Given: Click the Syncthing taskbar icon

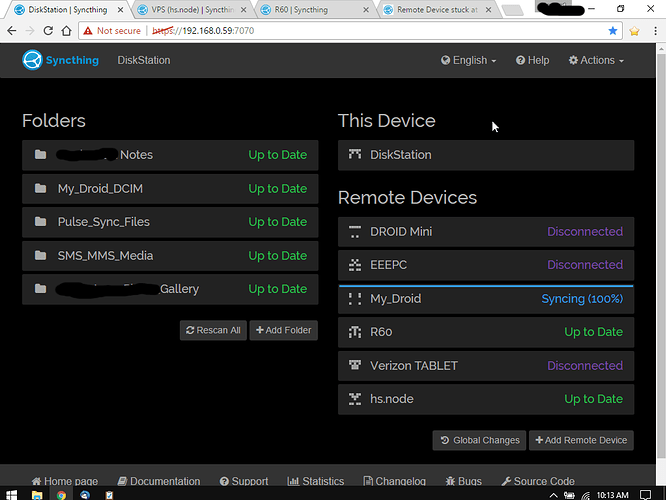Looking at the screenshot, I should 85,495.
